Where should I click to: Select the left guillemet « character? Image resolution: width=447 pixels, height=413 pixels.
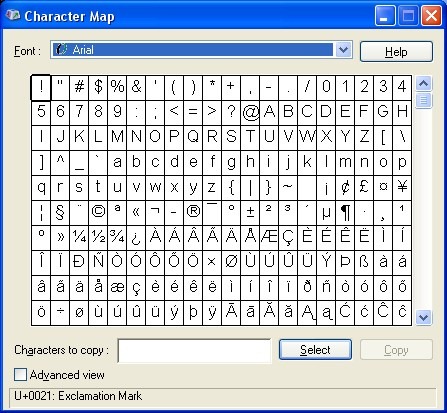click(x=136, y=212)
